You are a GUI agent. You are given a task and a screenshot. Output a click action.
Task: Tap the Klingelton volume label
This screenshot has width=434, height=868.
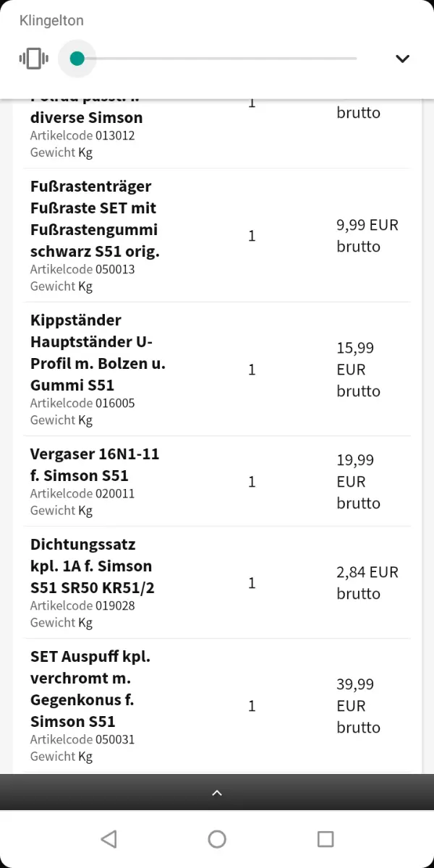[51, 20]
